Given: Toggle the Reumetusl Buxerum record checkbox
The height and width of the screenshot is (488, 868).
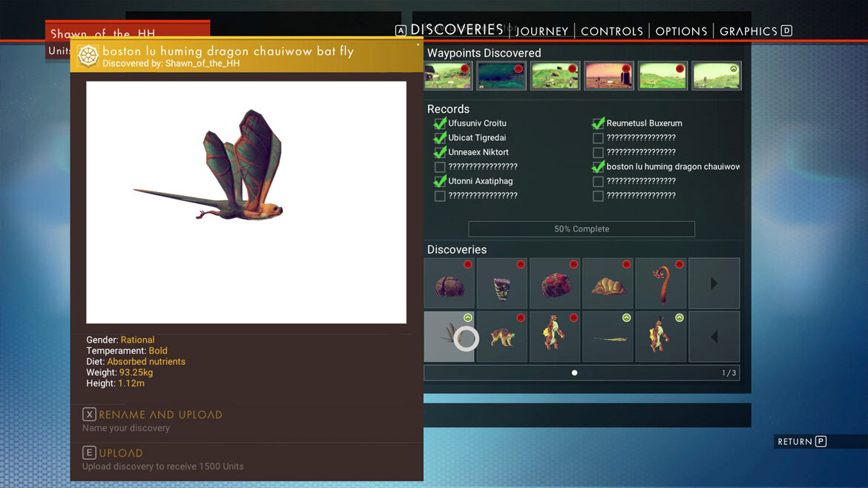Looking at the screenshot, I should (x=598, y=123).
